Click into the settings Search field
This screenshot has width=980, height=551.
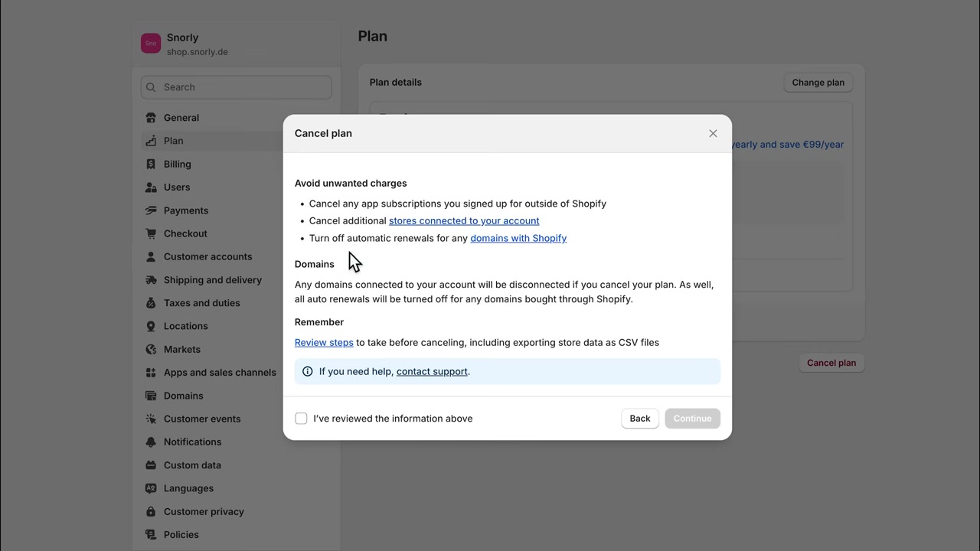[237, 87]
